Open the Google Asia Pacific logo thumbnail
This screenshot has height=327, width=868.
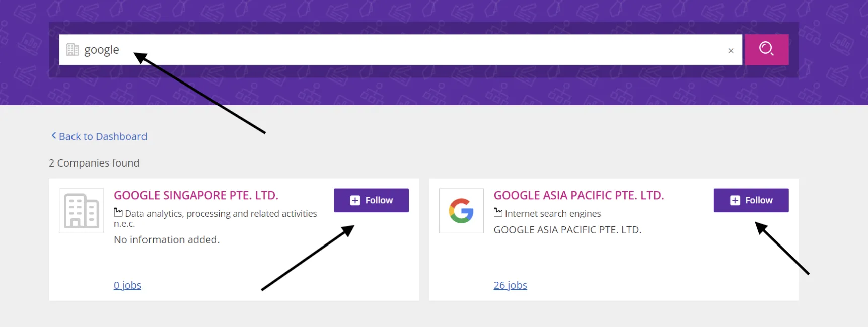pos(461,211)
